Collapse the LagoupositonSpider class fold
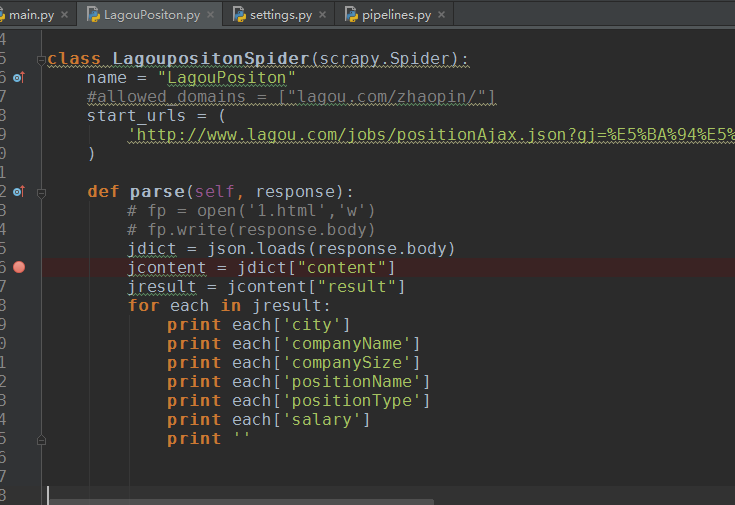 pos(41,60)
